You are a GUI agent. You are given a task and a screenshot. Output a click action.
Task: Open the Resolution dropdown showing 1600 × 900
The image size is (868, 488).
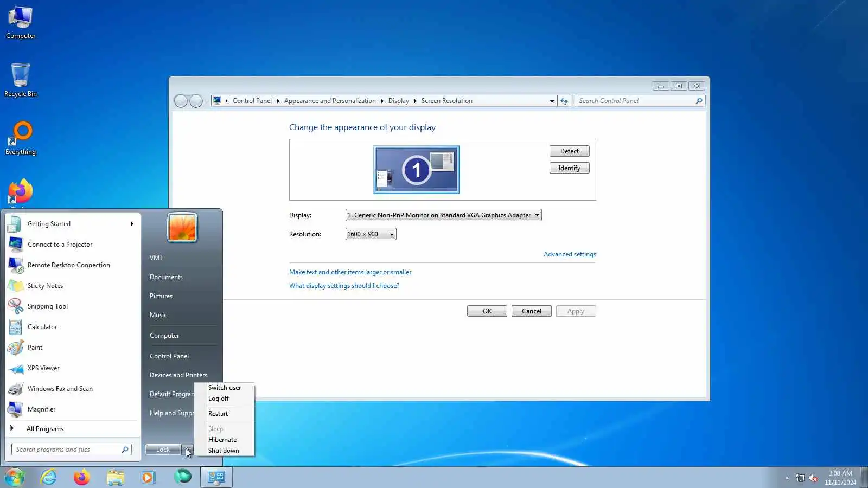(371, 234)
